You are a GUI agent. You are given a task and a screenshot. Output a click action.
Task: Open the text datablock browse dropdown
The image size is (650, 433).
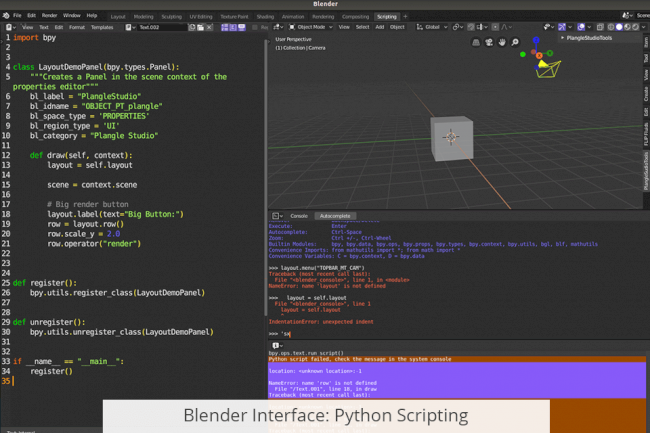pyautogui.click(x=130, y=27)
